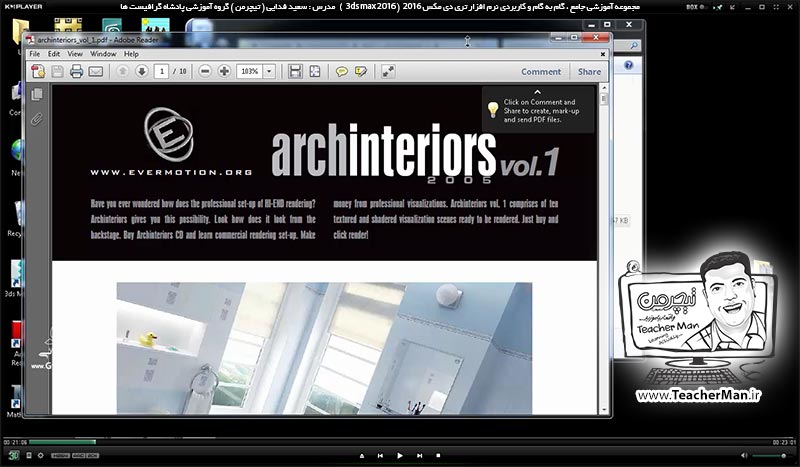Switch to Read Mode with the expand-arrows icon
The width and height of the screenshot is (800, 467).
(388, 71)
